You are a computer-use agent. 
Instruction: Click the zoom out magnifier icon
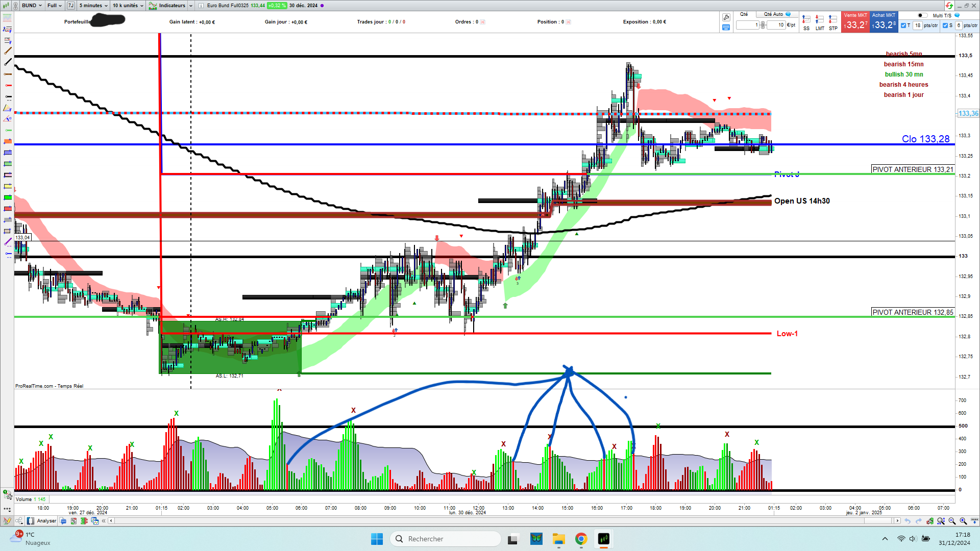coord(952,521)
